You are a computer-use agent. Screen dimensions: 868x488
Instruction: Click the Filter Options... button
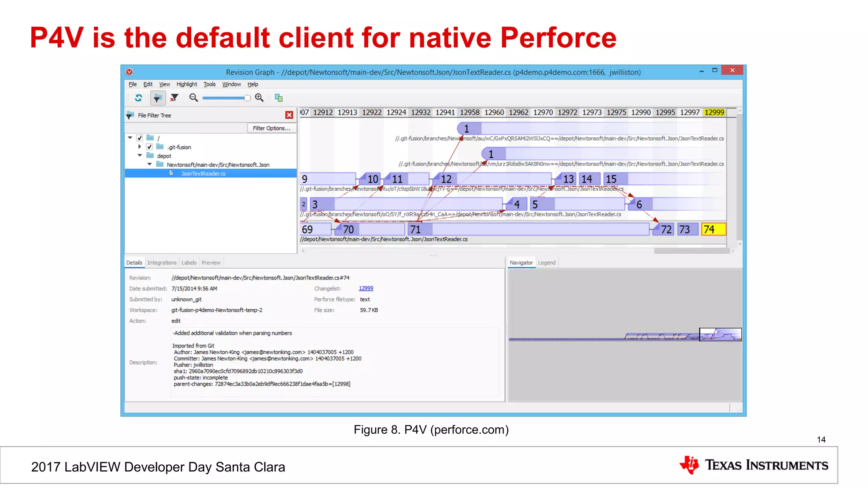[271, 128]
